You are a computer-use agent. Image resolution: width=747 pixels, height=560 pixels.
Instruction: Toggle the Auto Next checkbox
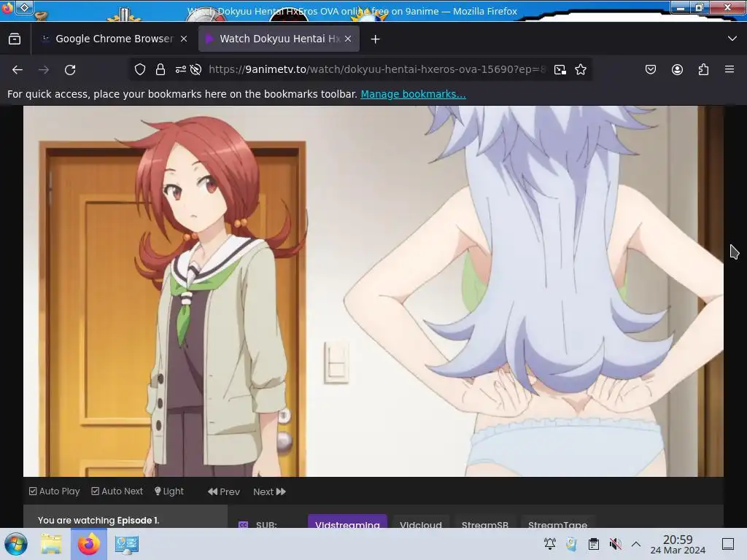pos(117,491)
